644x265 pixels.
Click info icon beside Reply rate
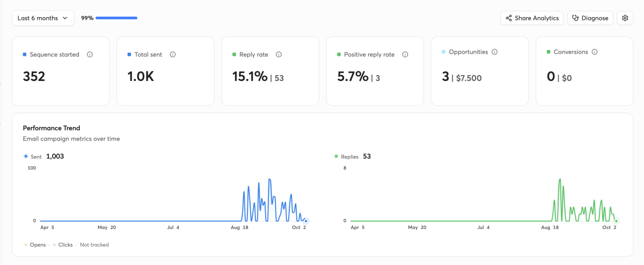279,54
